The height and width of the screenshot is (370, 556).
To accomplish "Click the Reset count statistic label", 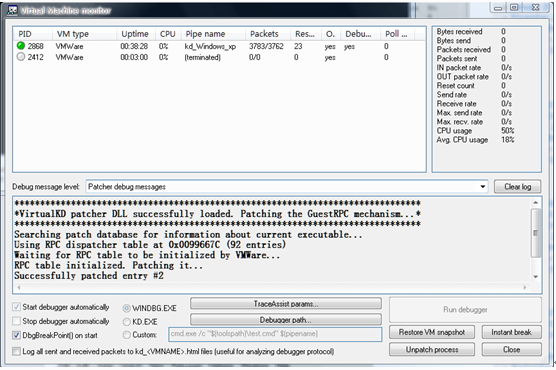I will (455, 85).
